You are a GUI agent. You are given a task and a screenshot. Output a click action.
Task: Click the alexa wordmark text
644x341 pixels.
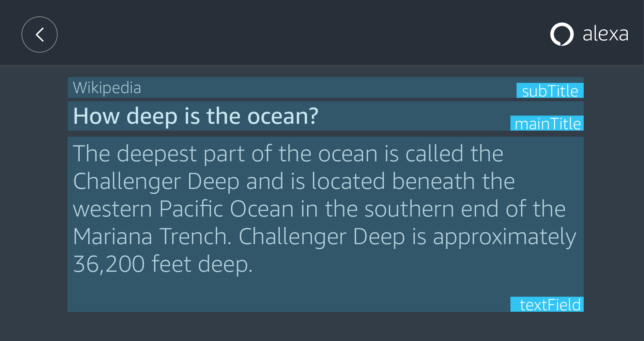(605, 34)
